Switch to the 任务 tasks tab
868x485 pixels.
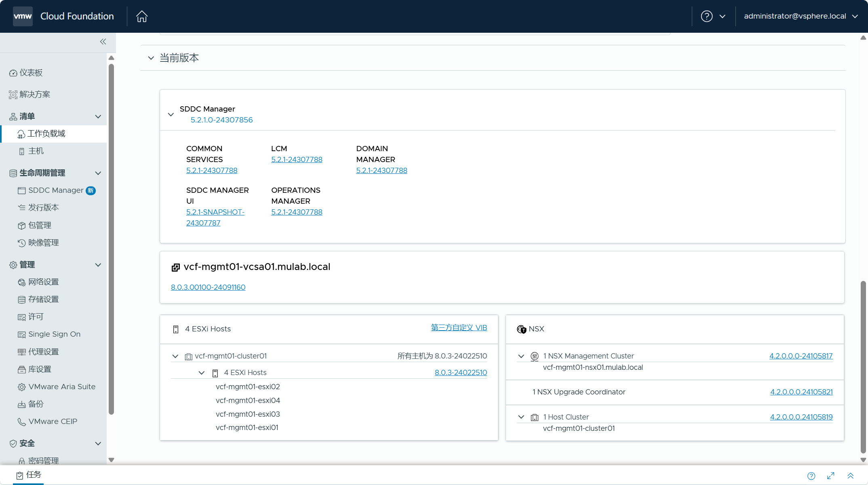29,475
